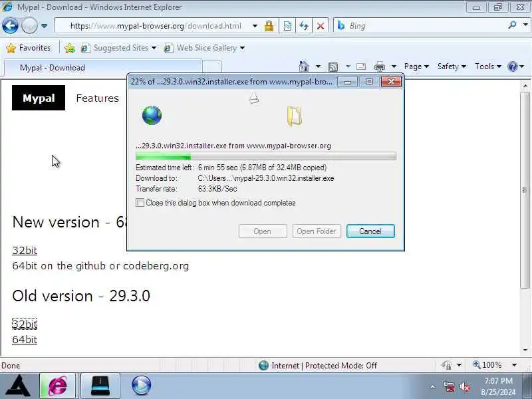Screen dimensions: 532x399
Task: Enable Close this dialog box when download completes
Action: coord(140,203)
